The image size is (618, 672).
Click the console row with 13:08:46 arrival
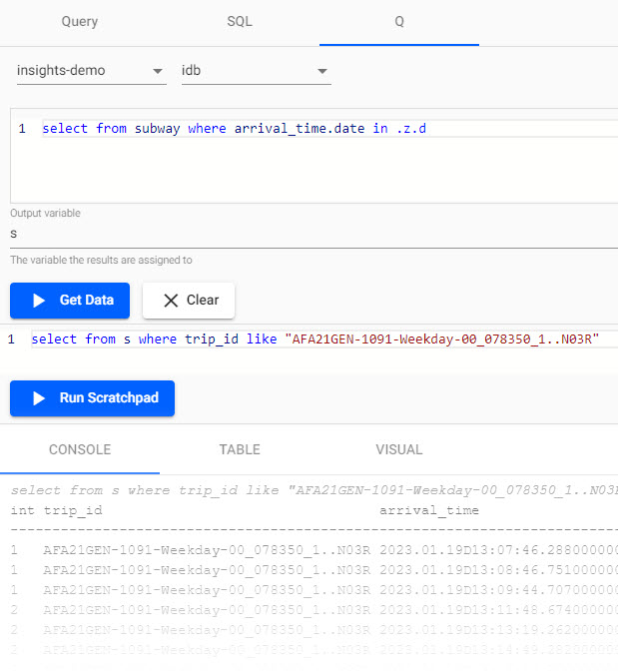tap(314, 570)
